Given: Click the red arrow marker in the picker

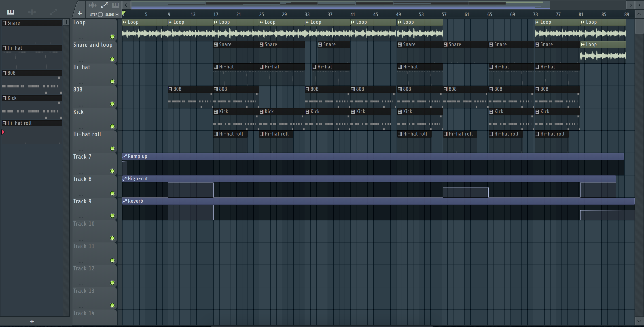Looking at the screenshot, I should (3, 132).
